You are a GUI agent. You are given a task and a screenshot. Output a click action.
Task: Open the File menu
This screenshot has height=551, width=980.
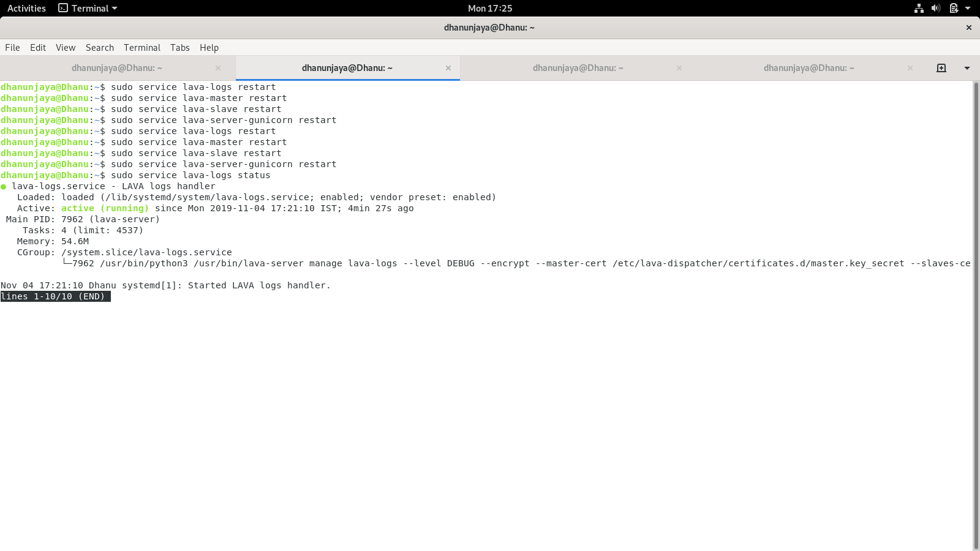click(12, 48)
